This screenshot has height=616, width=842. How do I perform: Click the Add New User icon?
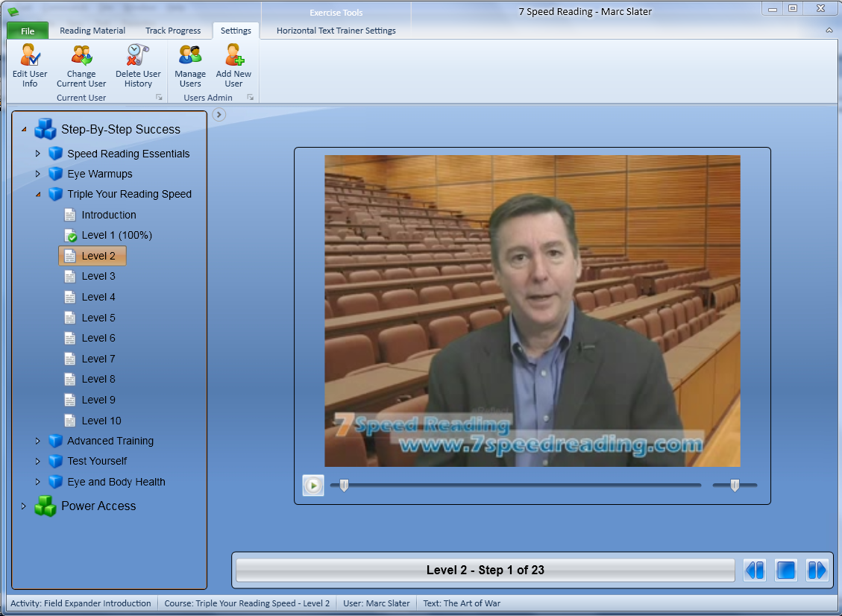click(233, 57)
